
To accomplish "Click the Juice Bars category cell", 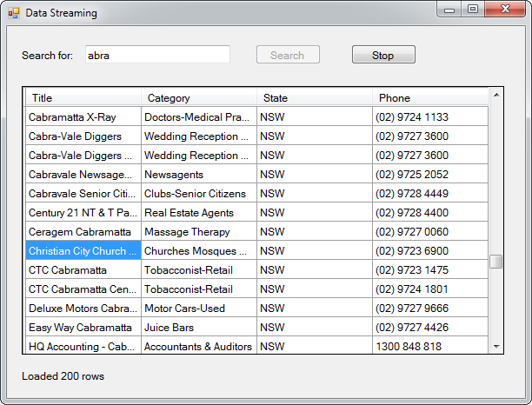I will [x=199, y=328].
